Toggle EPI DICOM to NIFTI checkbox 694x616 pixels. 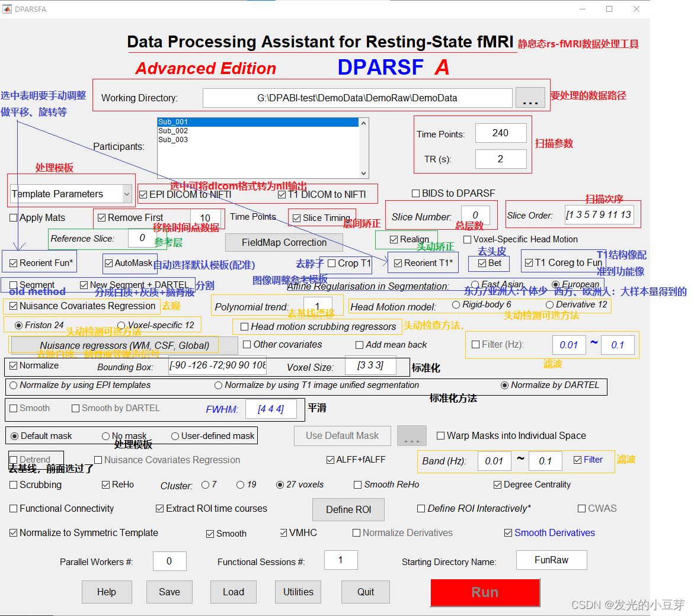[x=143, y=194]
